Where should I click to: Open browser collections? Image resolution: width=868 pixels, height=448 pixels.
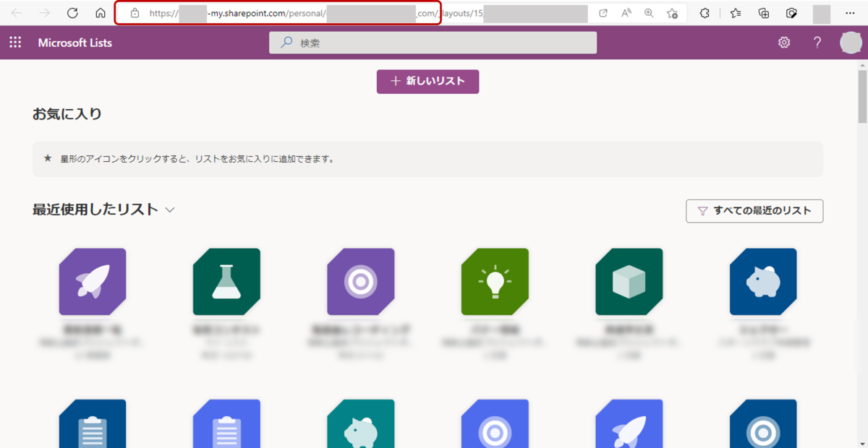click(764, 13)
